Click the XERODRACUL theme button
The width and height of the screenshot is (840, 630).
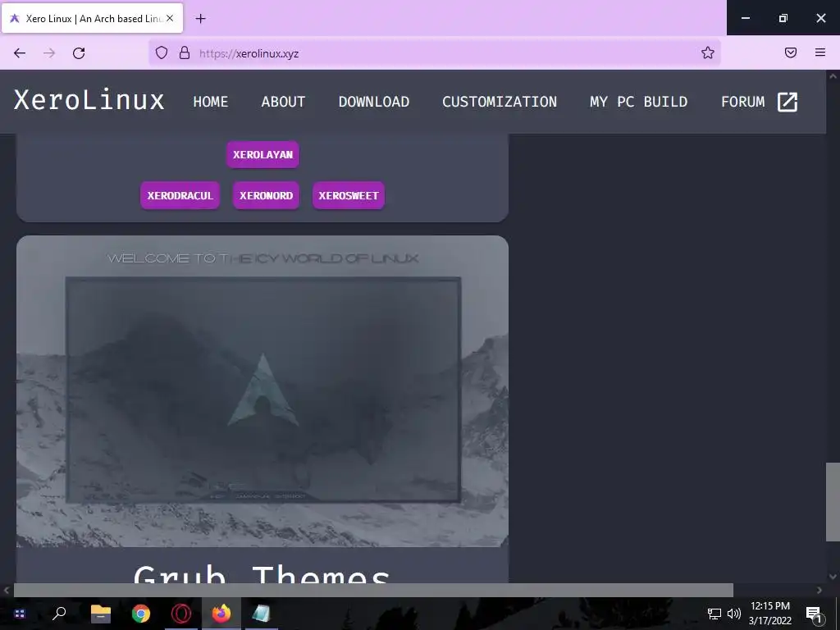[x=180, y=195]
